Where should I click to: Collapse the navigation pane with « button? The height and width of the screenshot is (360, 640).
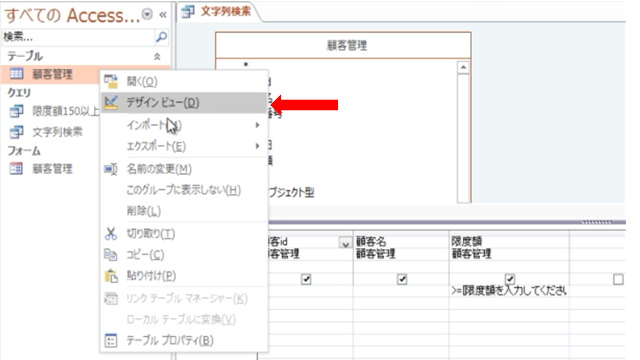coord(163,15)
